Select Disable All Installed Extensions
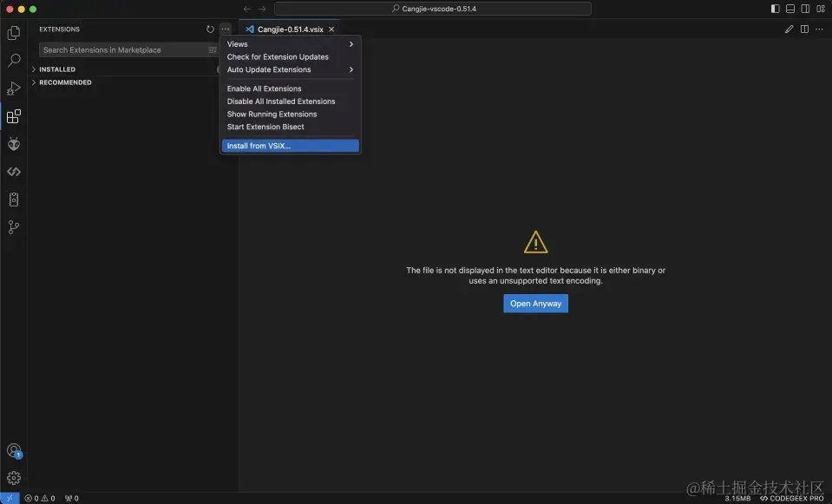Viewport: 832px width, 504px height. coord(291,101)
